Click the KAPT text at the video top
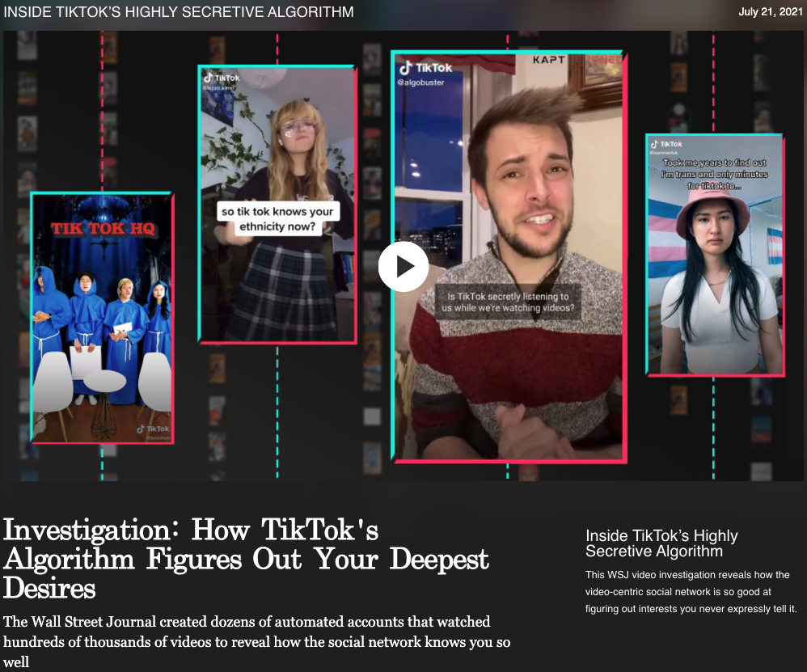807x672 pixels. coord(548,60)
